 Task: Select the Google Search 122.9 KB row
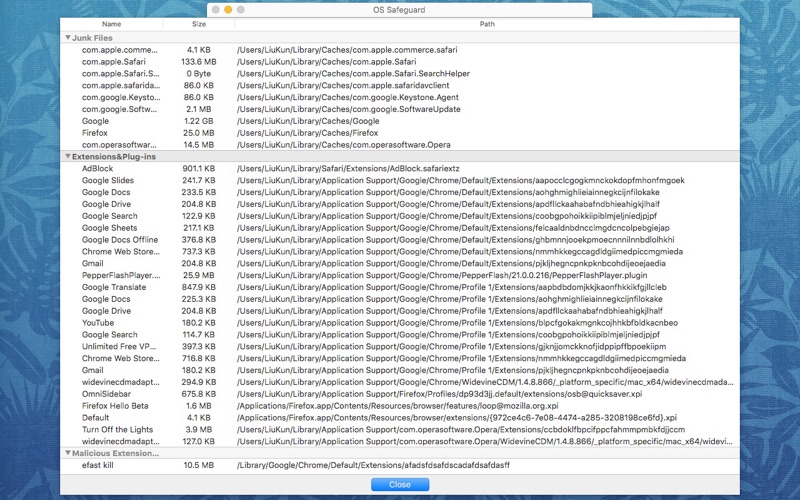click(399, 216)
